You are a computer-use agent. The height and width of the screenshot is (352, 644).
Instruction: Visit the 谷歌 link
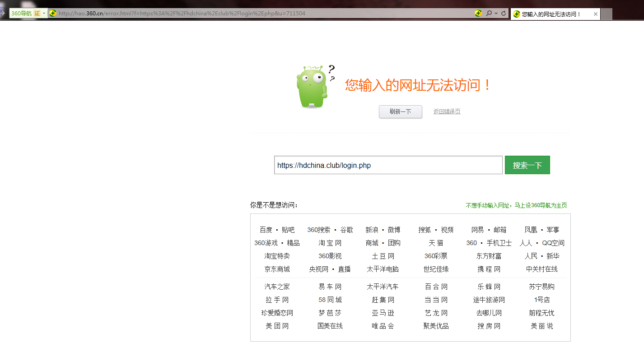click(x=347, y=230)
